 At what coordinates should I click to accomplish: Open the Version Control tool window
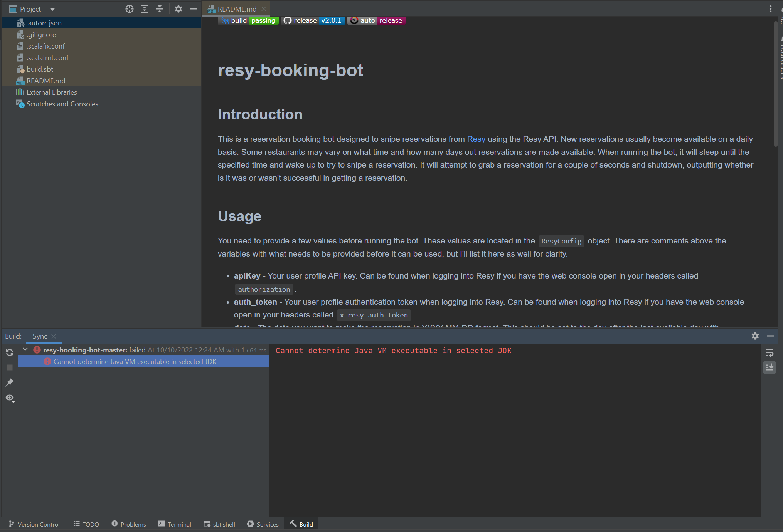pyautogui.click(x=34, y=524)
